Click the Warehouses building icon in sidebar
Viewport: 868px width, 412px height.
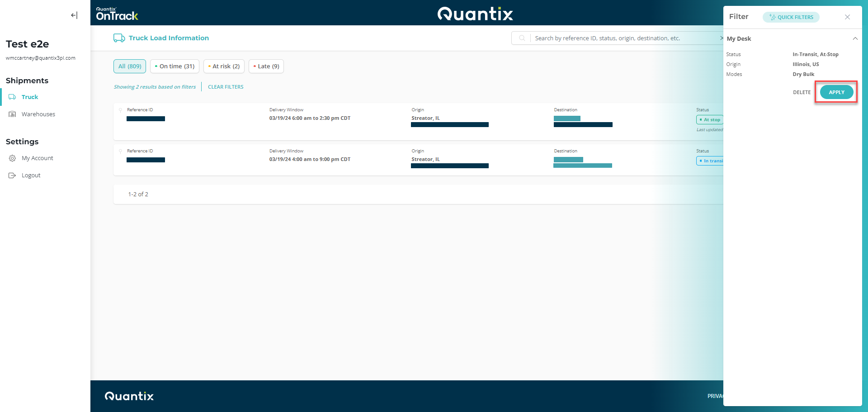click(13, 114)
